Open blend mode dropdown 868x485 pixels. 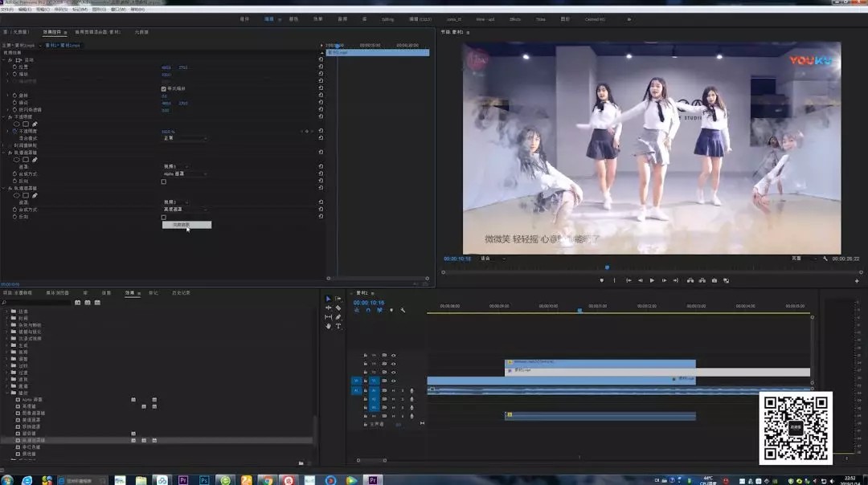(x=185, y=138)
